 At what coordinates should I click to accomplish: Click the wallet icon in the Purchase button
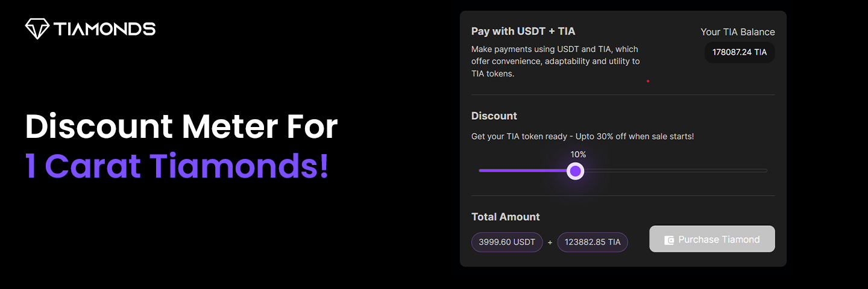tap(668, 240)
